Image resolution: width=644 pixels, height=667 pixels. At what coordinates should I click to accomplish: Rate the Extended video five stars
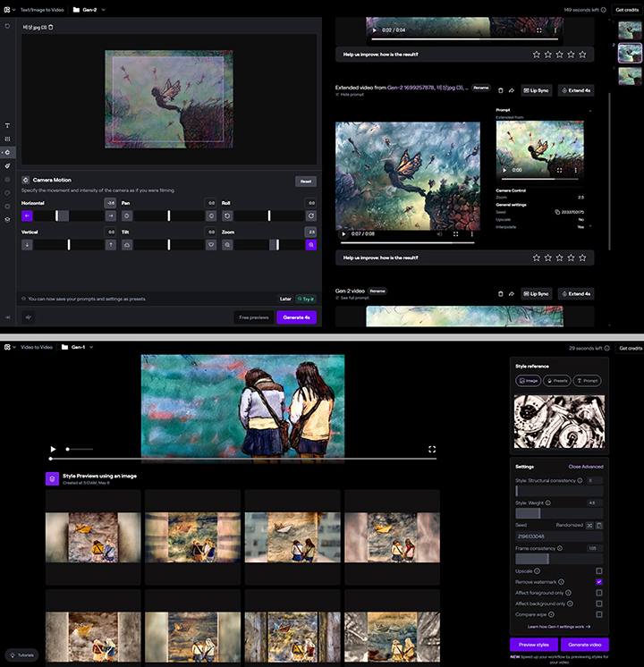[582, 258]
